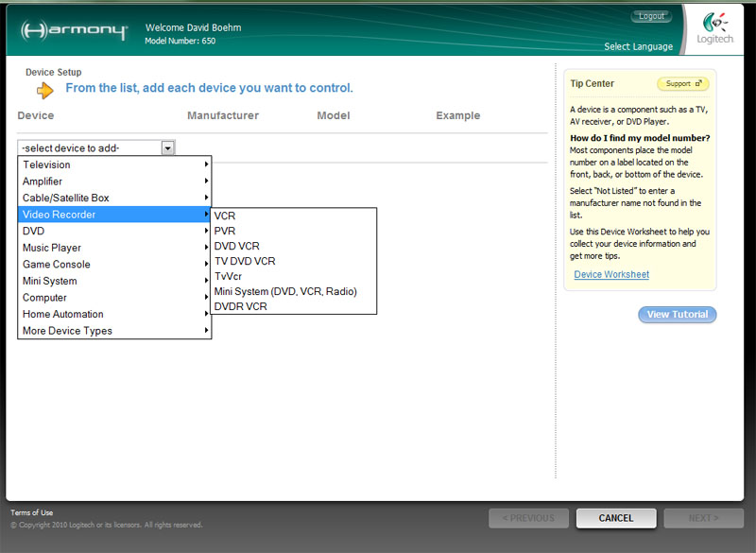Expand the Game Console submenu

(113, 265)
